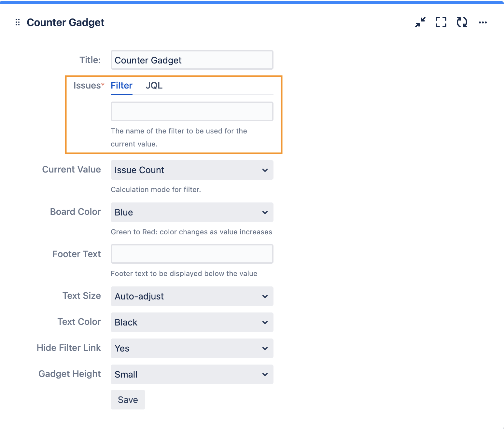Minimize the Counter Gadget panel
Viewport: 504px width, 429px height.
420,22
